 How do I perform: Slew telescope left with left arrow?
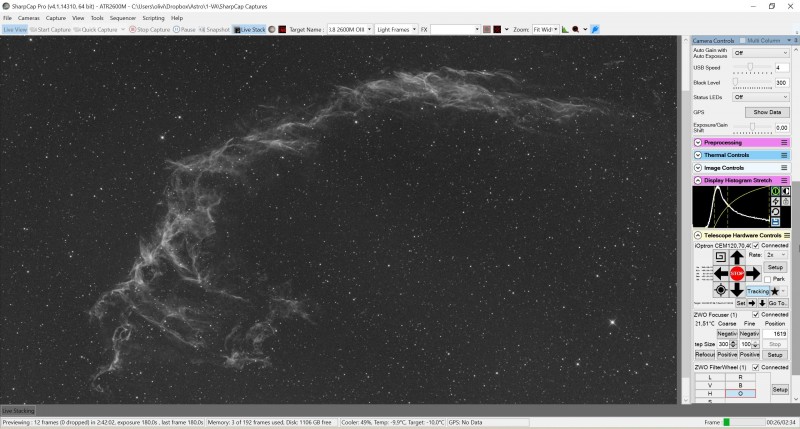[720, 273]
